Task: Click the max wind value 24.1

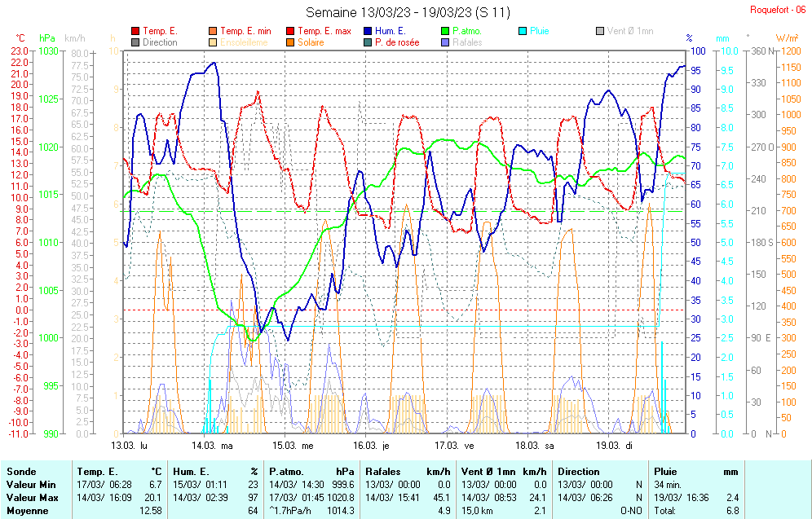Action: pyautogui.click(x=539, y=498)
